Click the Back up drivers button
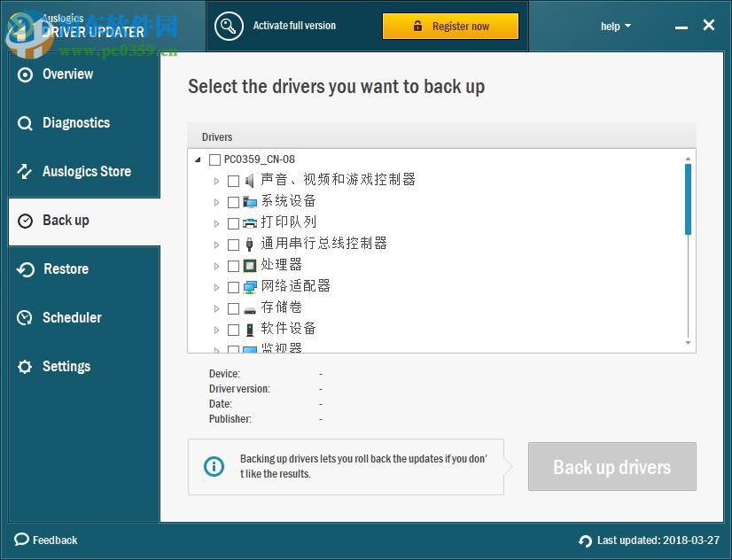 pos(611,467)
